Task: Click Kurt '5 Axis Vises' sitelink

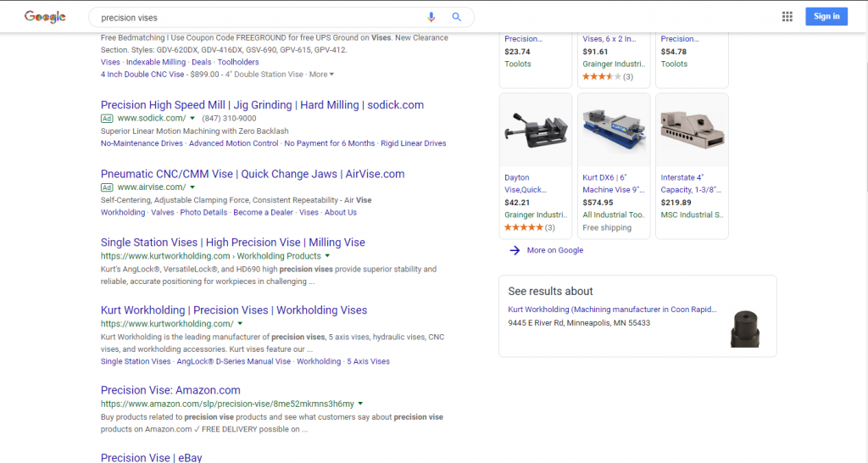Action: 368,361
